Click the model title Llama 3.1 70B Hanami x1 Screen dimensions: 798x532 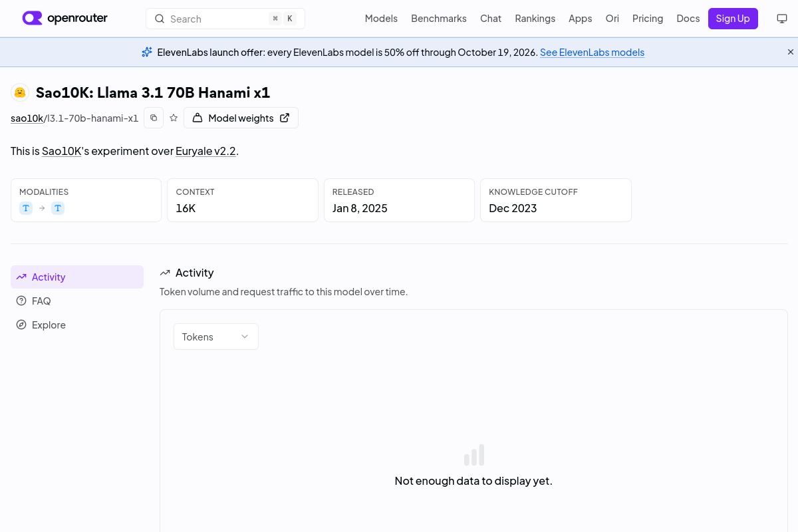coord(153,92)
